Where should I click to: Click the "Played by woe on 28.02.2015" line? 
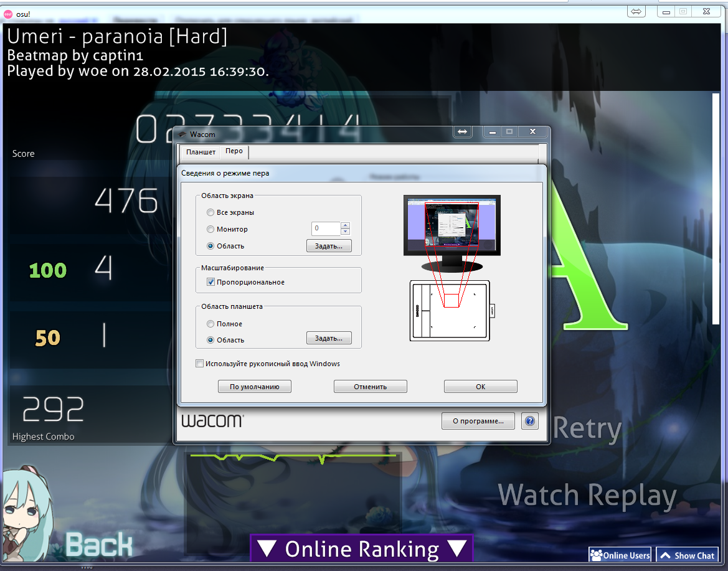138,72
